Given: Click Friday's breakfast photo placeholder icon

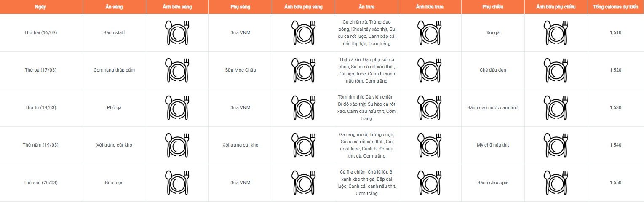Looking at the screenshot, I should 177,182.
